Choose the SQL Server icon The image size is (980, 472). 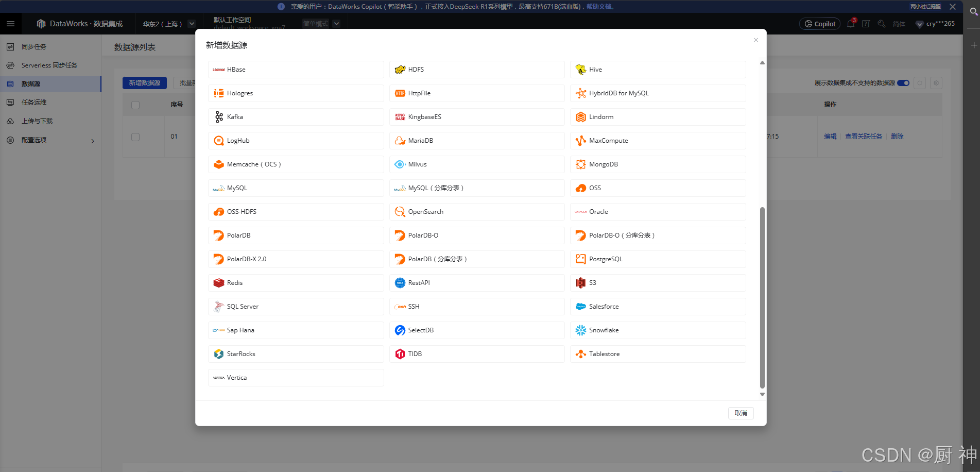(219, 307)
